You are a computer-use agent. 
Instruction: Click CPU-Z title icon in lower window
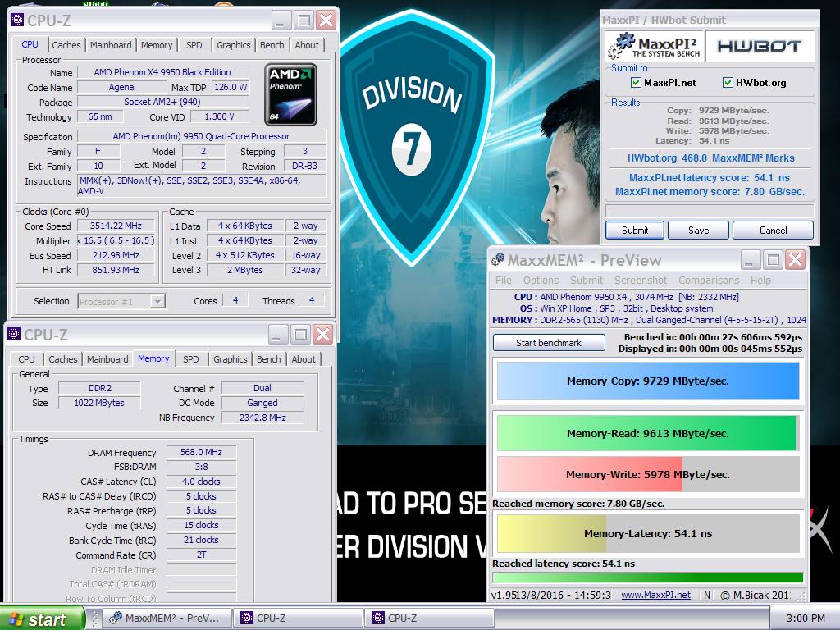(x=14, y=335)
